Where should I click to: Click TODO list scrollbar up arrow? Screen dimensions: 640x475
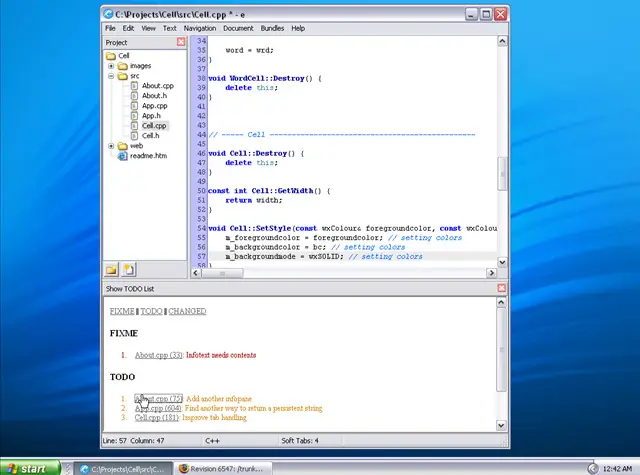[x=502, y=302]
